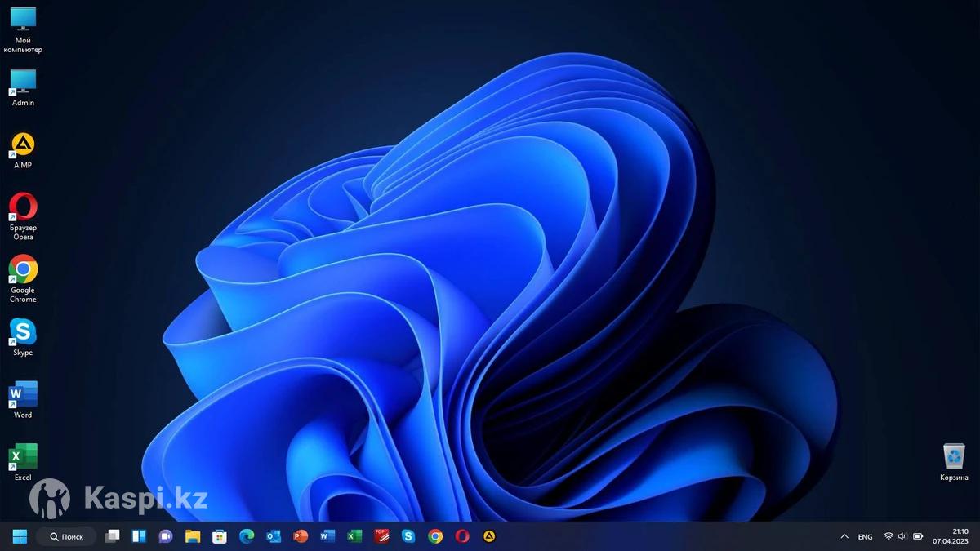Open the Windows Start menu
The width and height of the screenshot is (980, 551).
point(20,536)
